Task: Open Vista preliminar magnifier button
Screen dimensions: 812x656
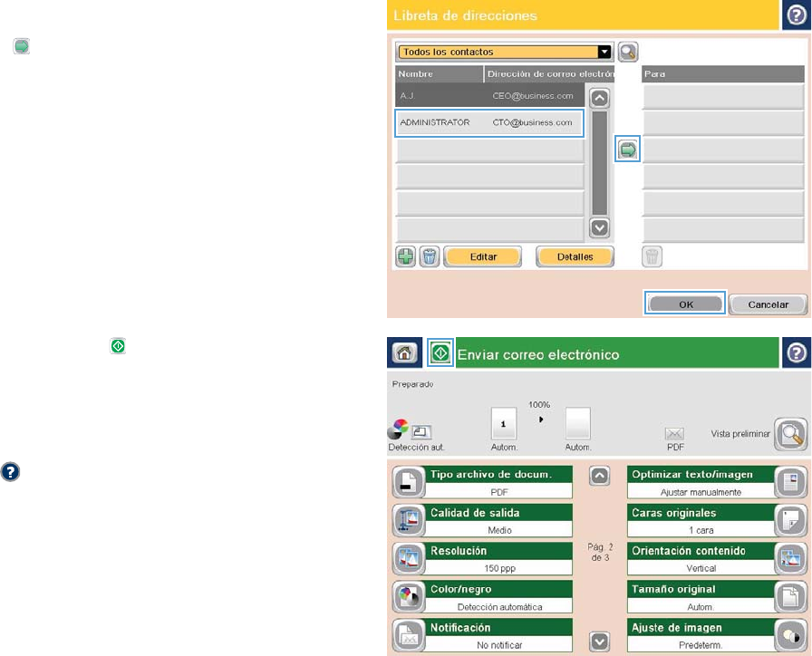Action: coord(790,434)
